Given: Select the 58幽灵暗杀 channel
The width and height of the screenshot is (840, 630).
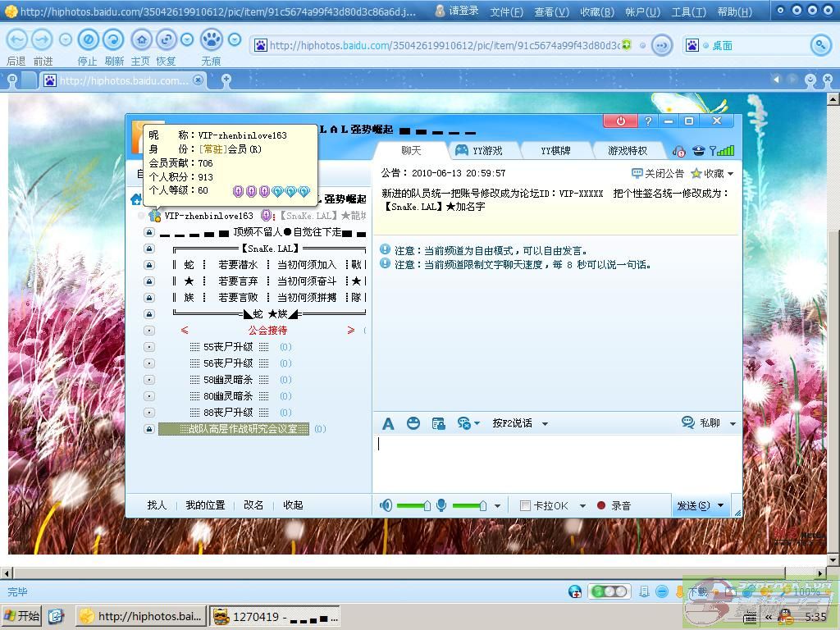Looking at the screenshot, I should pos(228,380).
